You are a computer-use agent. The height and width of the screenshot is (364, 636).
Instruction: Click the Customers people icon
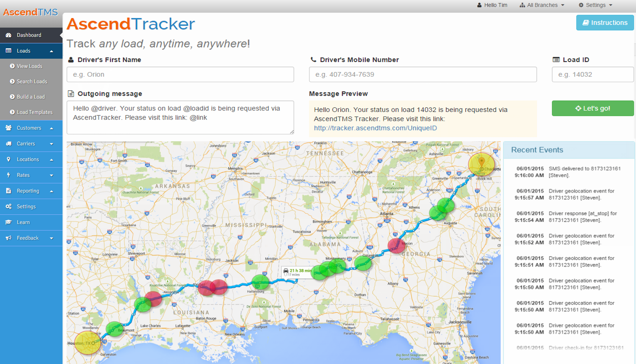(x=8, y=128)
